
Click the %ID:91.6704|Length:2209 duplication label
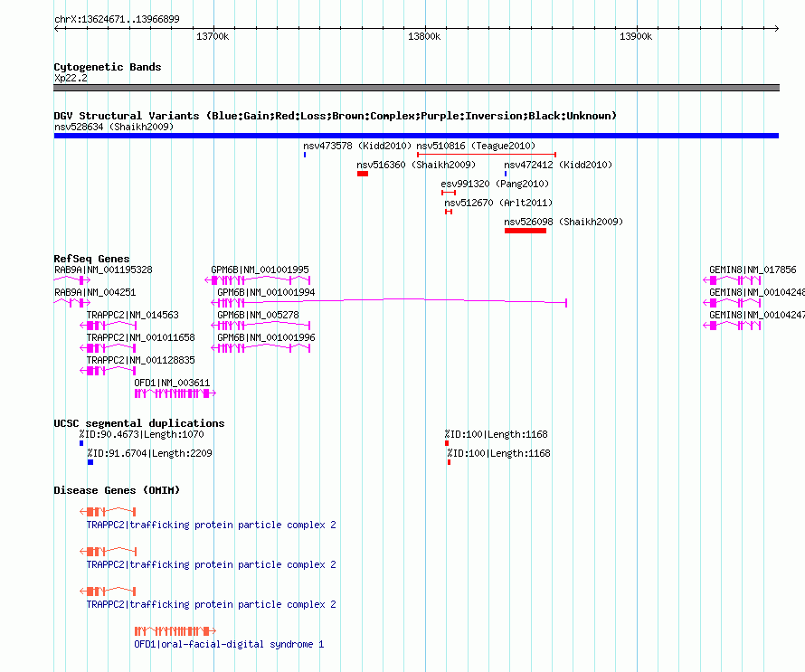click(149, 454)
